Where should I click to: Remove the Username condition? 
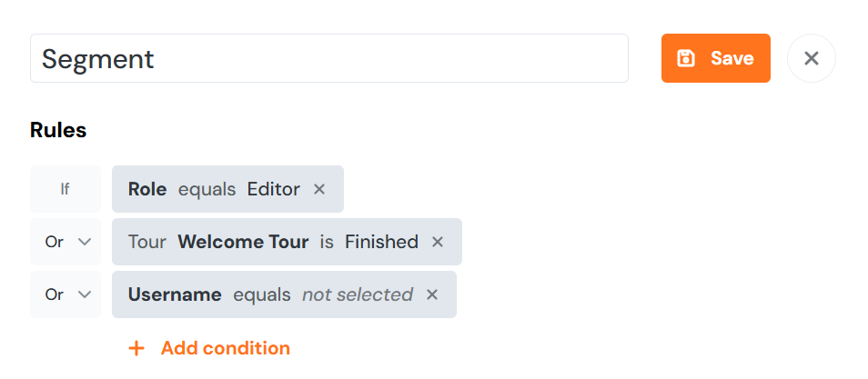pos(432,294)
